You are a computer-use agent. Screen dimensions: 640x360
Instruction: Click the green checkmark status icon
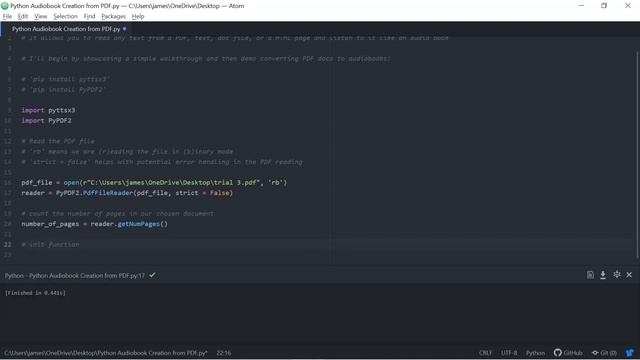tap(152, 275)
